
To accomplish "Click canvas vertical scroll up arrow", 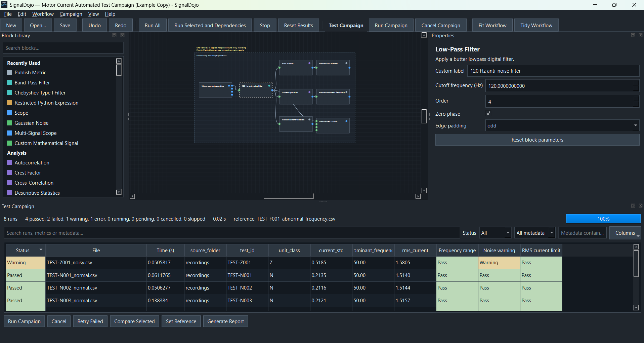I will click(x=424, y=35).
